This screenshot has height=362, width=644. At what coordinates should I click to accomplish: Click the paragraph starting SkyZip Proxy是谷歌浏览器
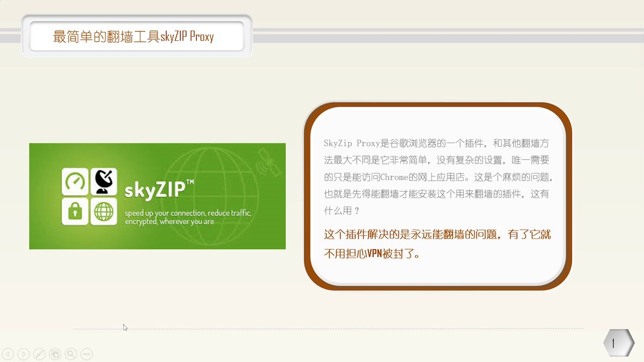click(438, 177)
